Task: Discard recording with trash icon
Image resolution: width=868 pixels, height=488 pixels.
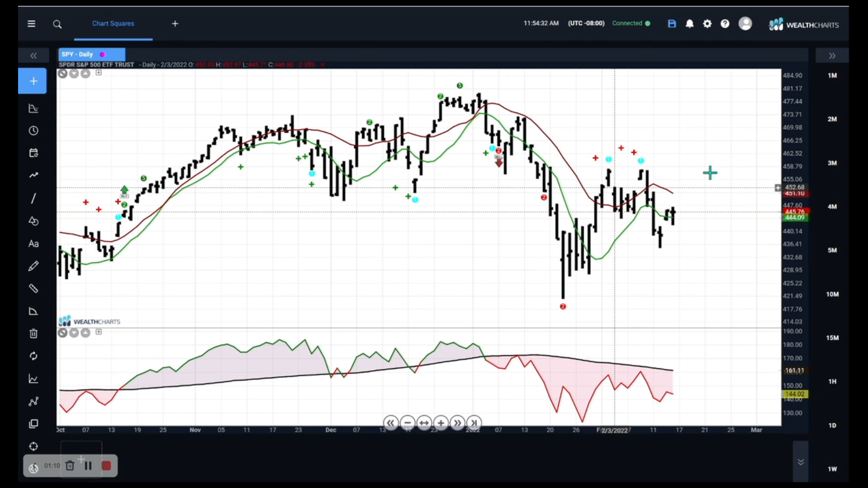Action: click(70, 466)
